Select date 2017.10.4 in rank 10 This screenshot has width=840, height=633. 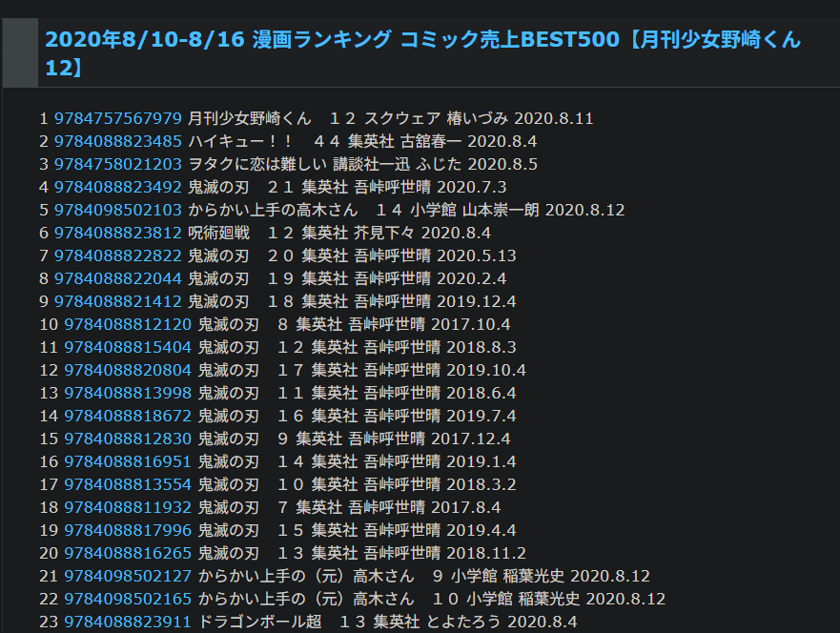point(471,324)
